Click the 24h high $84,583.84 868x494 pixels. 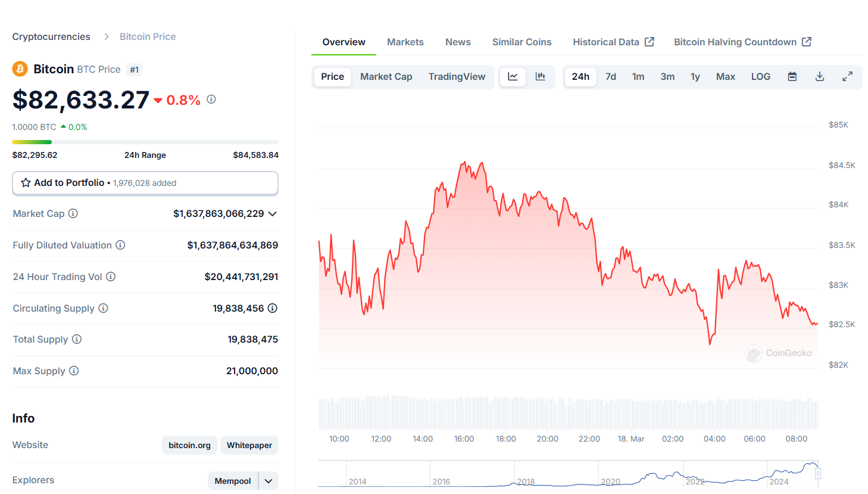click(255, 155)
